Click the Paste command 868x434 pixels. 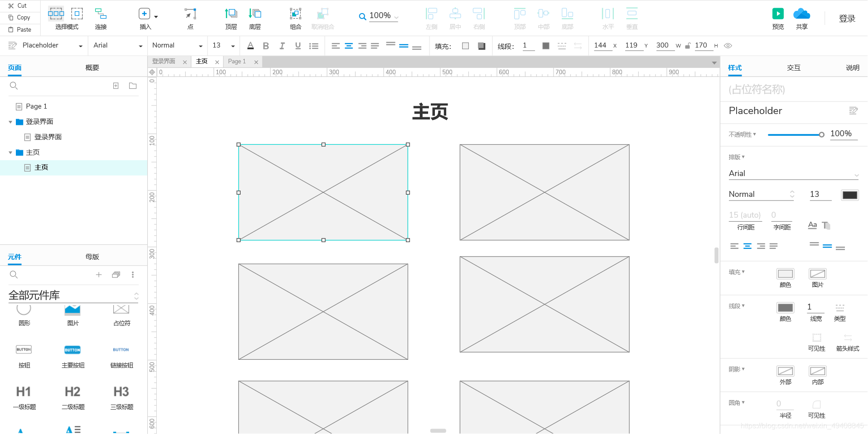pyautogui.click(x=19, y=29)
